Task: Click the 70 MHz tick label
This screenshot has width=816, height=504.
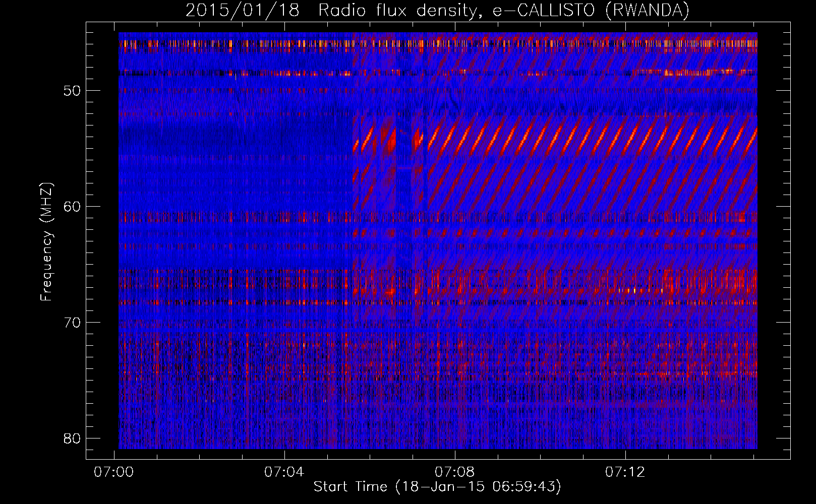Action: pos(73,323)
